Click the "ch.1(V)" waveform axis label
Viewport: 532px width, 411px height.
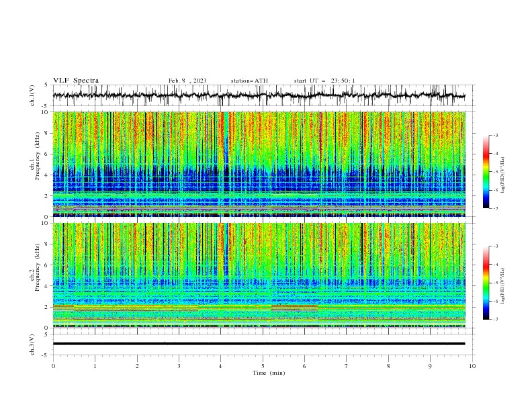pyautogui.click(x=32, y=95)
